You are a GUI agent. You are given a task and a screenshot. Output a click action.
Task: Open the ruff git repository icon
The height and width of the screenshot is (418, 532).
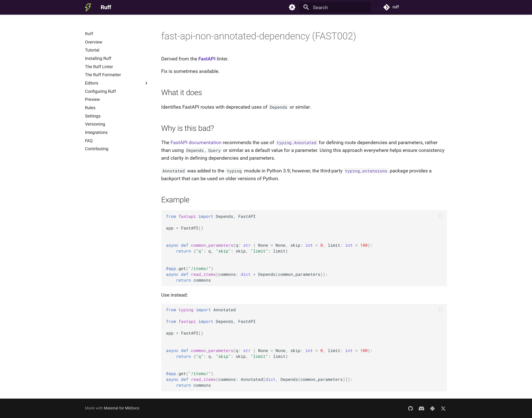pyautogui.click(x=387, y=7)
